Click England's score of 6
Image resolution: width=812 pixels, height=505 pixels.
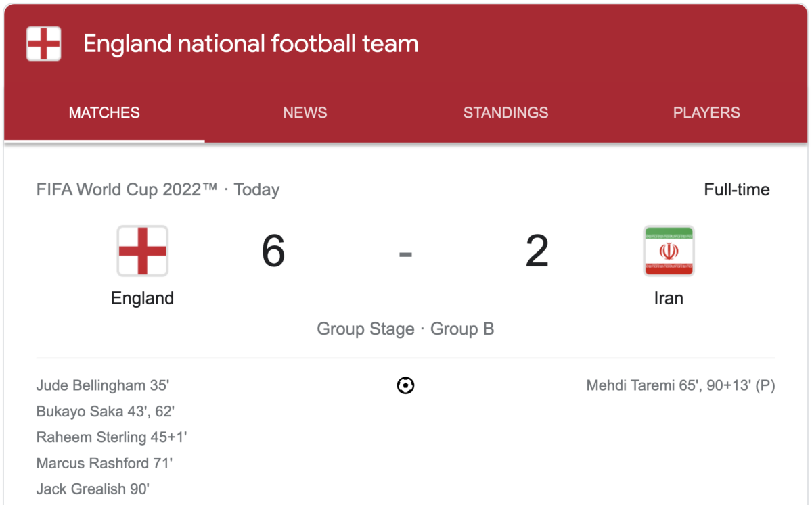click(x=273, y=251)
